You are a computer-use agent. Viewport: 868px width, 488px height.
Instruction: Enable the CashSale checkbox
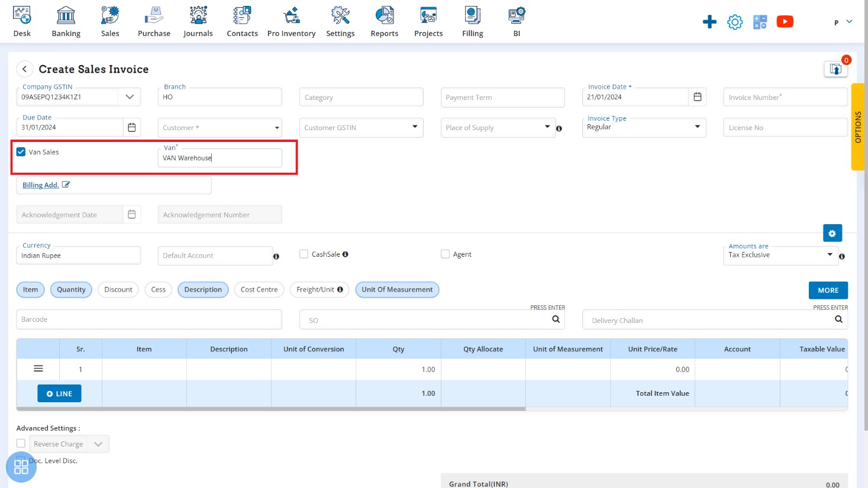[x=304, y=254]
